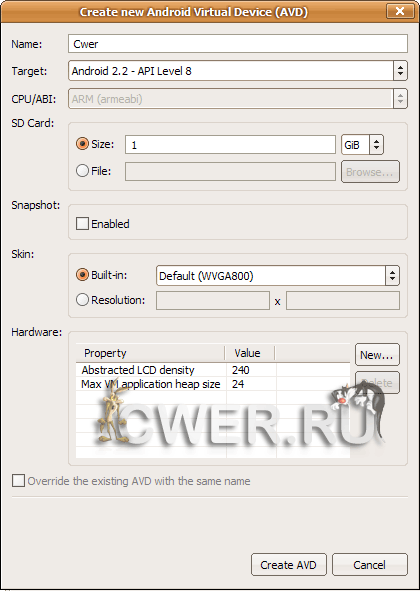Click the resolution width input field
This screenshot has width=420, height=591.
tap(213, 300)
